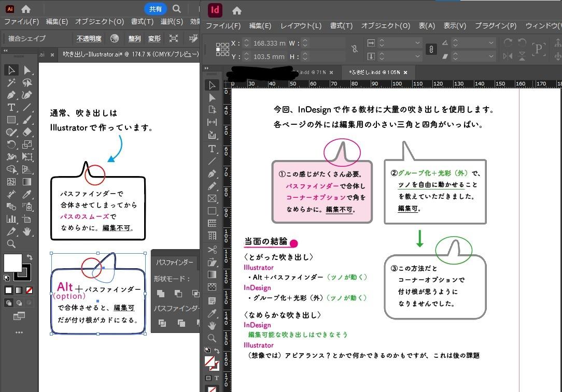Click InDesign X position field
Viewport: 562px width, 392px height.
click(x=269, y=43)
